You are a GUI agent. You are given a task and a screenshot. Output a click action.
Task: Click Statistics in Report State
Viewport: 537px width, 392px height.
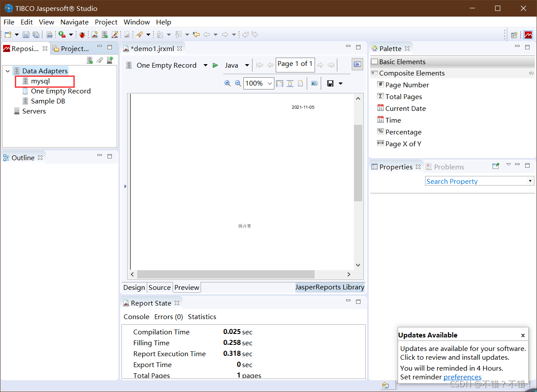[x=202, y=316]
